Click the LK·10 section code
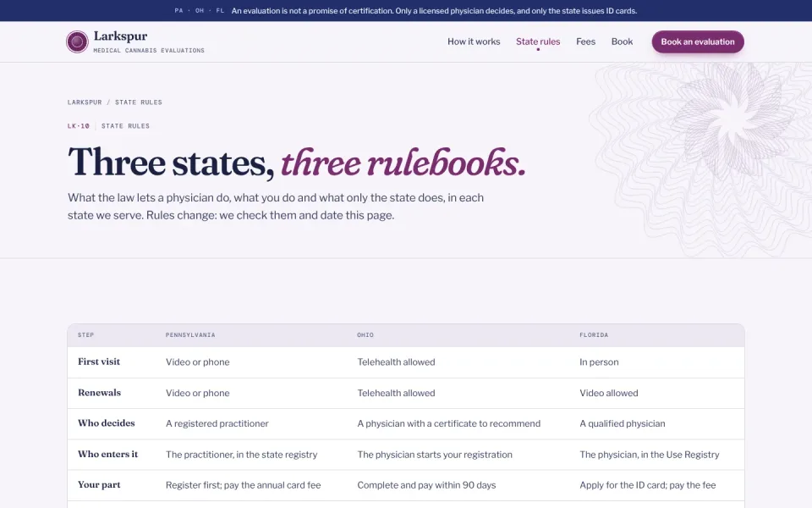This screenshot has width=812, height=508. coord(78,126)
